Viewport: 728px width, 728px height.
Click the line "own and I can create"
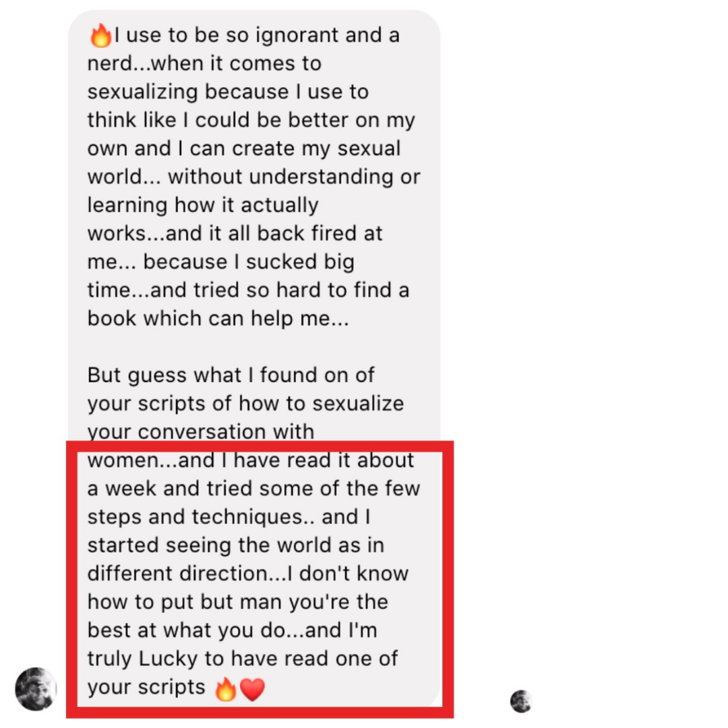(244, 148)
